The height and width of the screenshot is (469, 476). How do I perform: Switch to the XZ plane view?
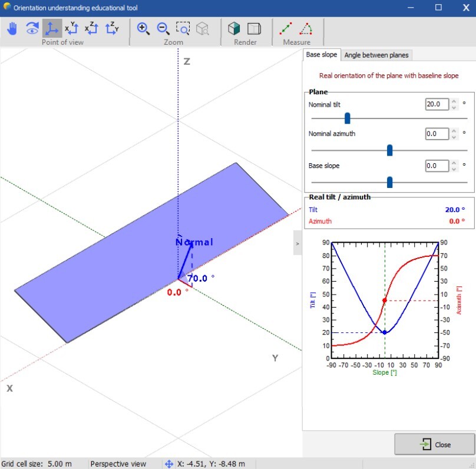[x=91, y=28]
